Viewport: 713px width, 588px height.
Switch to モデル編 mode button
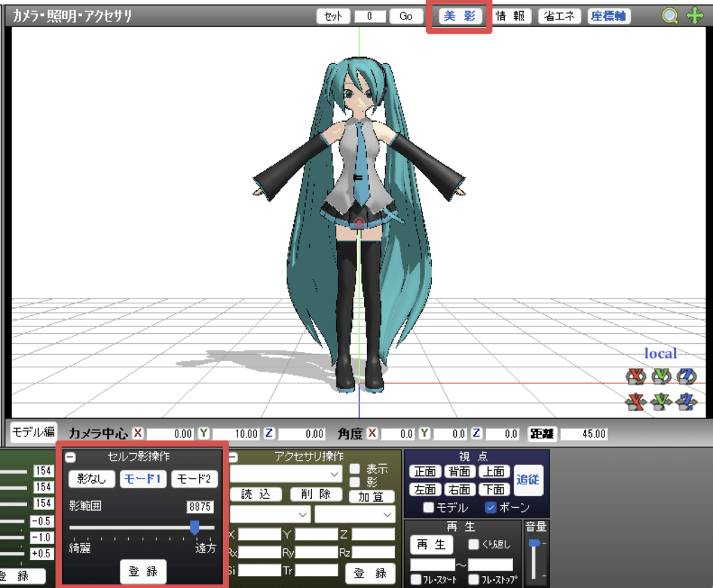tap(33, 431)
